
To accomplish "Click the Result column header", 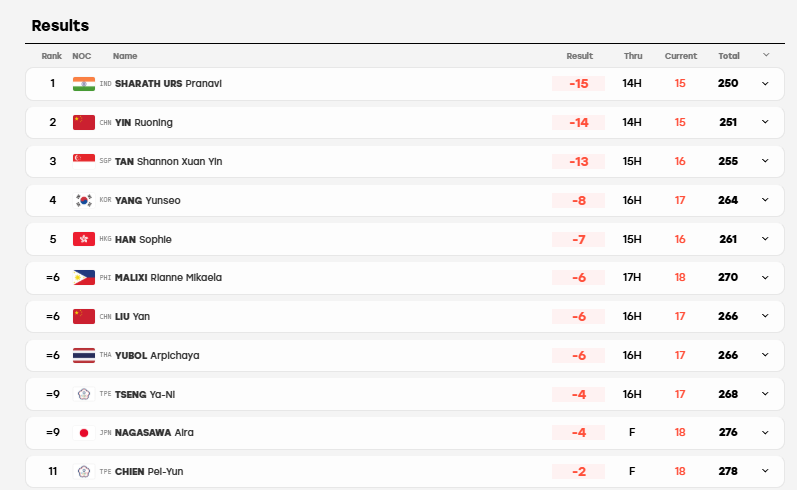I will 579,56.
